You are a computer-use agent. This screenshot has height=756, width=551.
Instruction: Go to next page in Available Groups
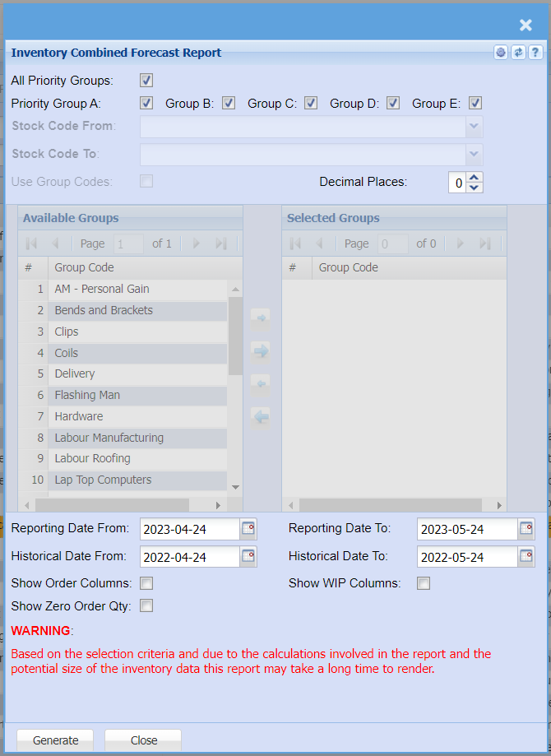(196, 243)
